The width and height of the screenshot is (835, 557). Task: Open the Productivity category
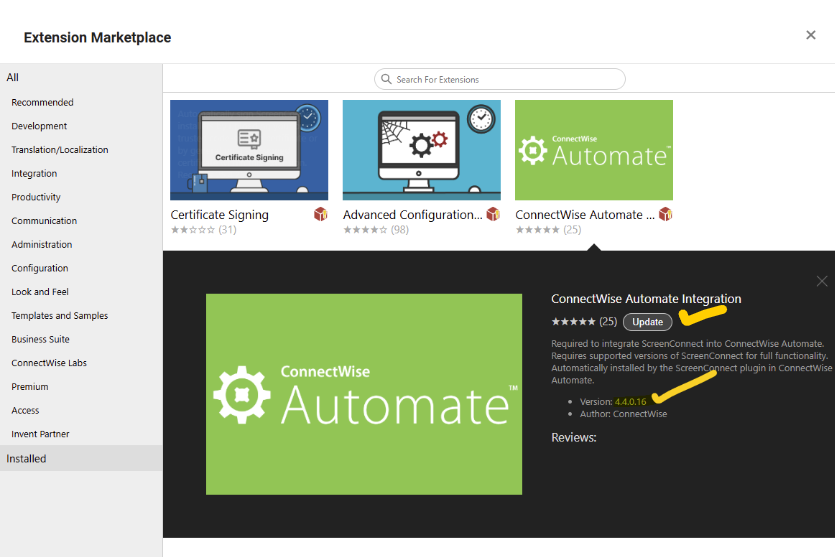coord(36,197)
